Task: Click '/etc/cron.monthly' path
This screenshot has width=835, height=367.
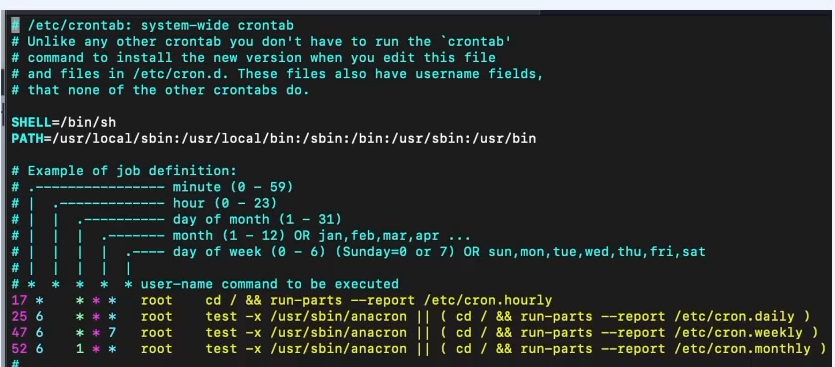Action: [742, 349]
